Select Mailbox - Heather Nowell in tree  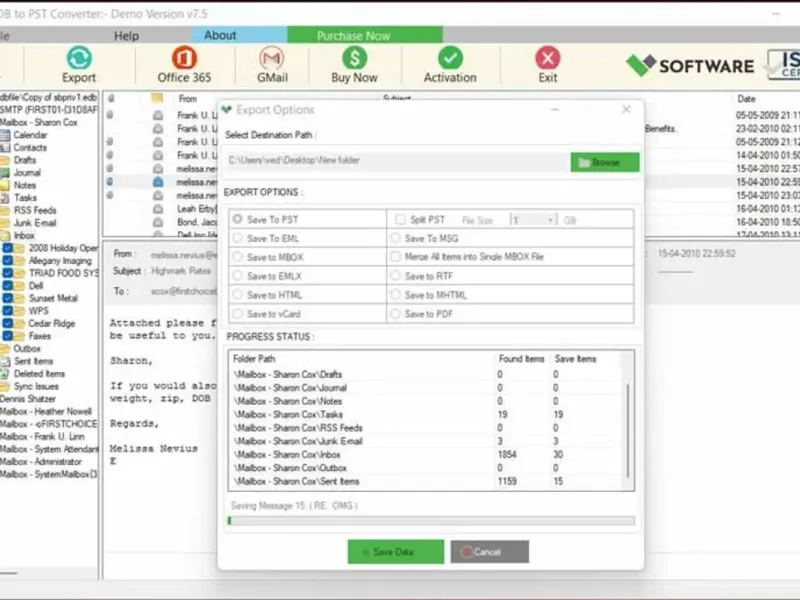46,412
